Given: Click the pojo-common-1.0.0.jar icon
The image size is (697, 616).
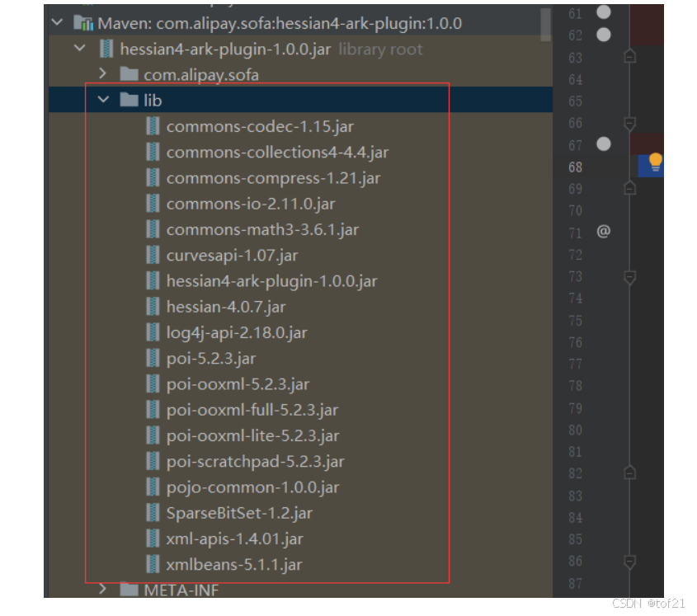Looking at the screenshot, I should pos(153,487).
